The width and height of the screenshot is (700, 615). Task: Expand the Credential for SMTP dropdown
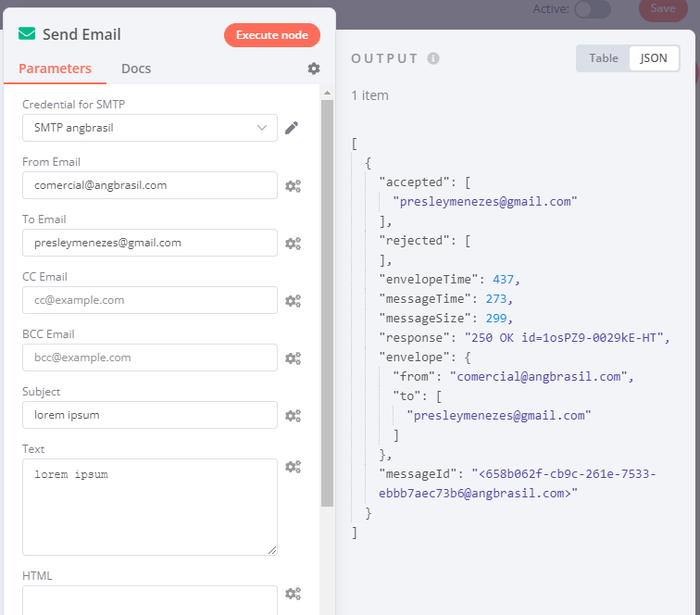point(150,128)
